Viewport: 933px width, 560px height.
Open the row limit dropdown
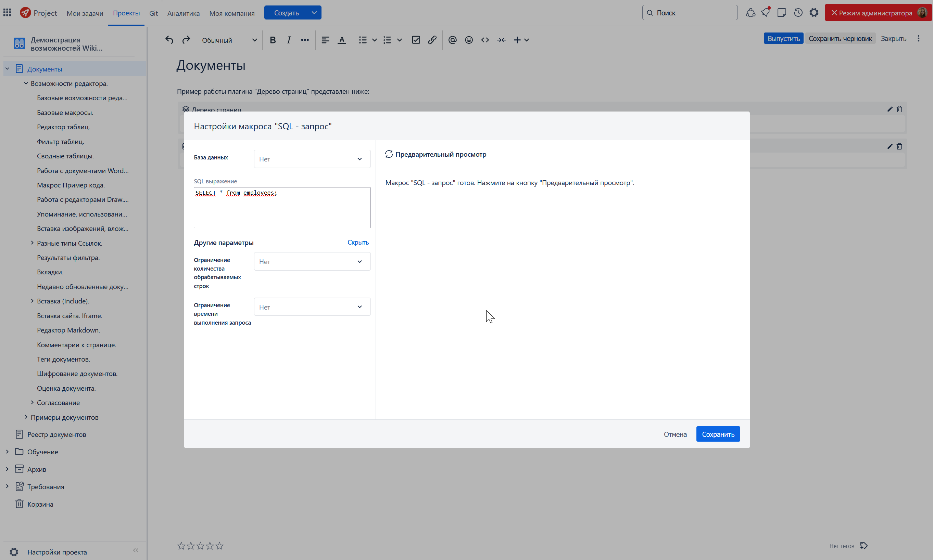tap(312, 261)
